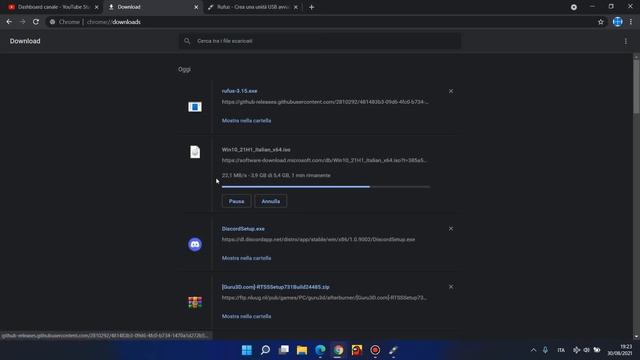This screenshot has width=640, height=360.
Task: Click the WinRAR archive icon
Action: (x=195, y=302)
